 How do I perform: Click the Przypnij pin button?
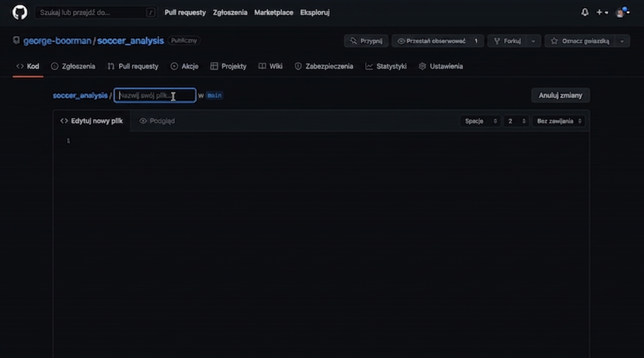(366, 41)
